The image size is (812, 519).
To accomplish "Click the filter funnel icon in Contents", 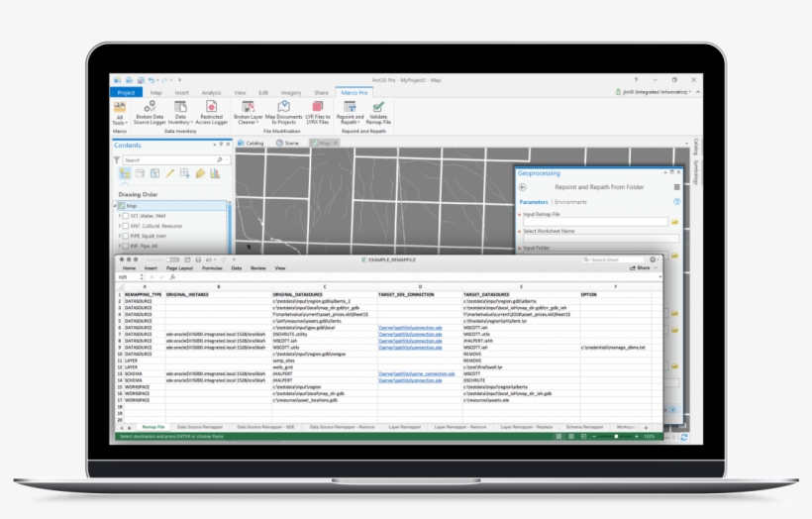I will (x=117, y=160).
